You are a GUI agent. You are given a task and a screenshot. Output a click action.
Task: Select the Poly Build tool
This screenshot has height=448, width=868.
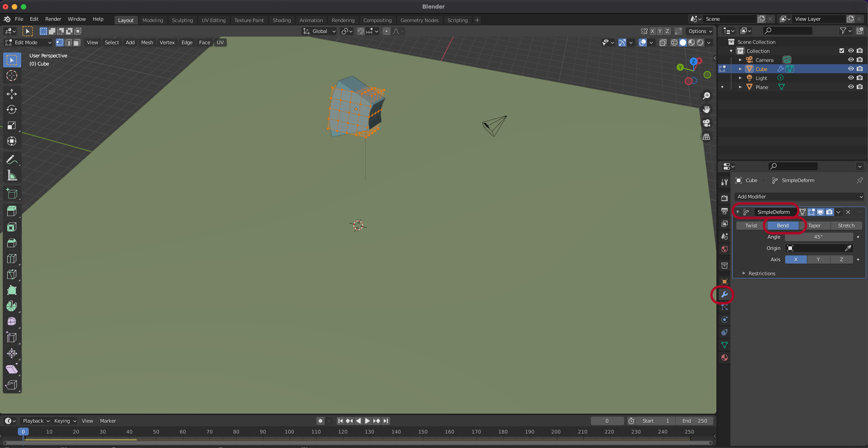[x=12, y=290]
